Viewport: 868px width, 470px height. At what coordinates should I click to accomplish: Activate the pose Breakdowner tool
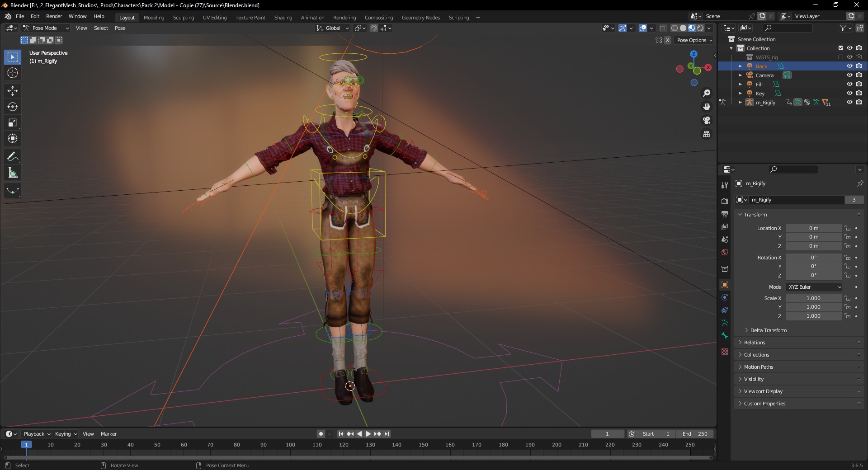point(13,191)
